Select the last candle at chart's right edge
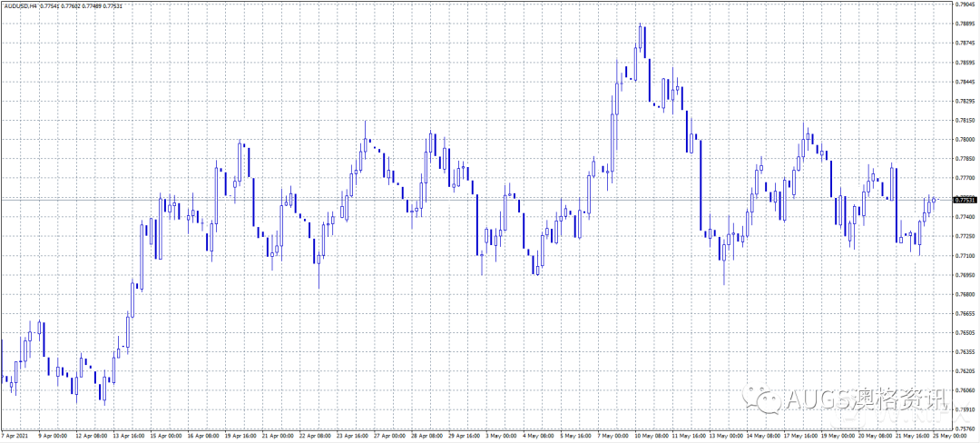This screenshot has height=443, width=980. (x=934, y=200)
